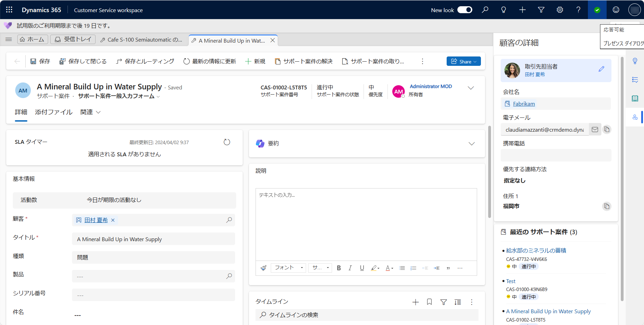Image resolution: width=644 pixels, height=325 pixels.
Task: Click the タイムラインの検索 search field
Action: tap(367, 315)
